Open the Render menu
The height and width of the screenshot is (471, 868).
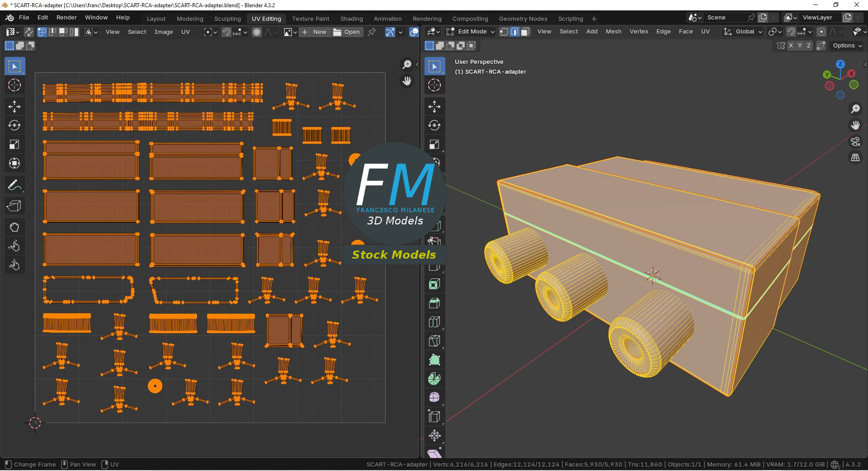[66, 17]
